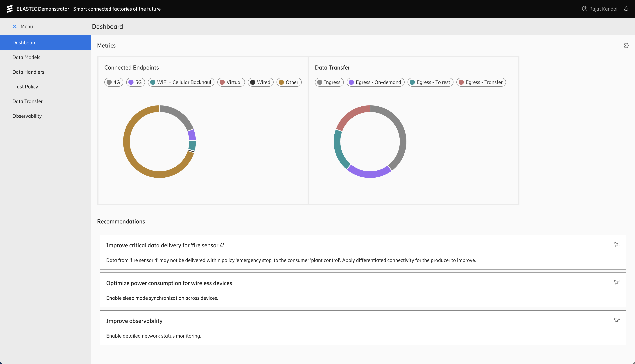Go to Trust Policy menu item

coord(25,87)
